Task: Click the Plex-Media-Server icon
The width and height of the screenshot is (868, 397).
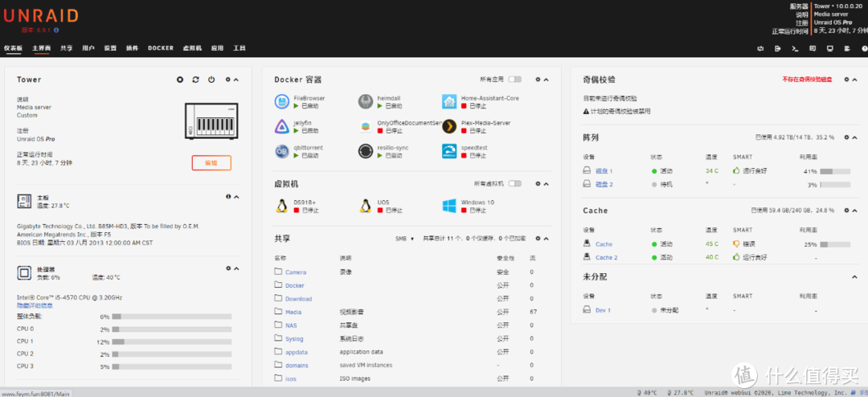Action: point(449,126)
